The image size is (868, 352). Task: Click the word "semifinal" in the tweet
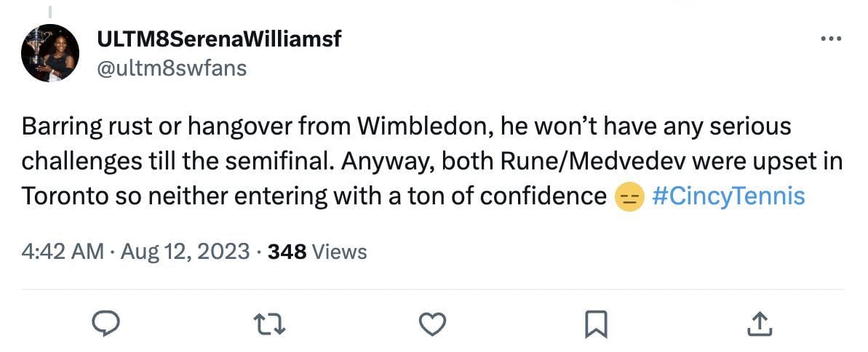(x=276, y=161)
